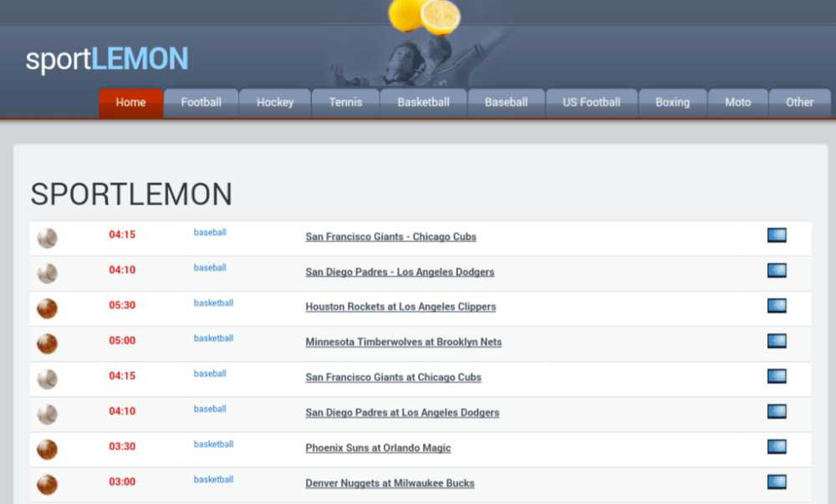Screen dimensions: 836x504
Task: Click the baseball category in the Giants - Cubs row
Action: click(210, 232)
